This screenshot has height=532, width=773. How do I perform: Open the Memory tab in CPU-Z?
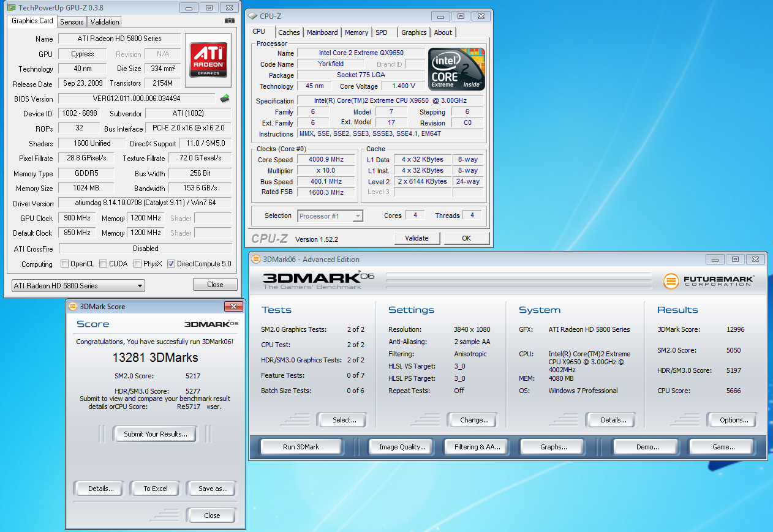(356, 32)
